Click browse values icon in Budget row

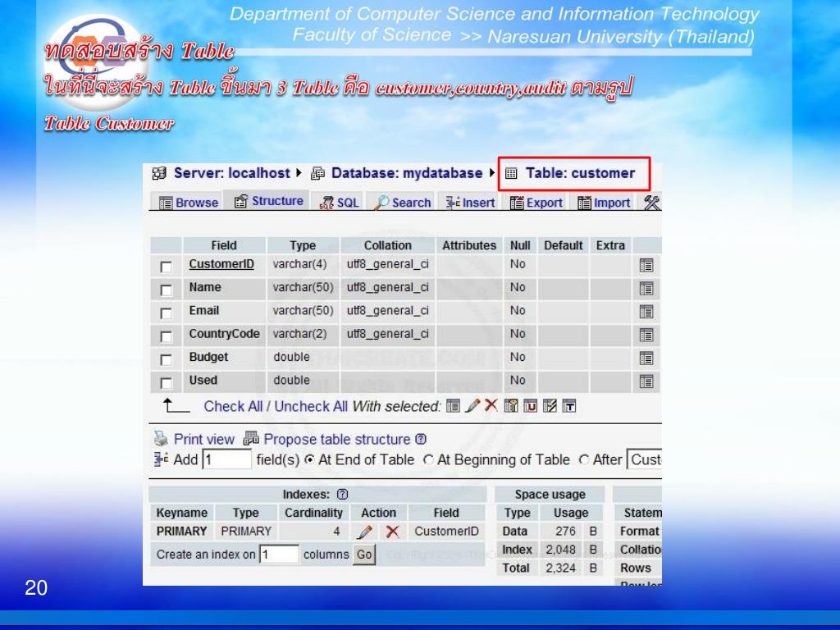click(646, 358)
